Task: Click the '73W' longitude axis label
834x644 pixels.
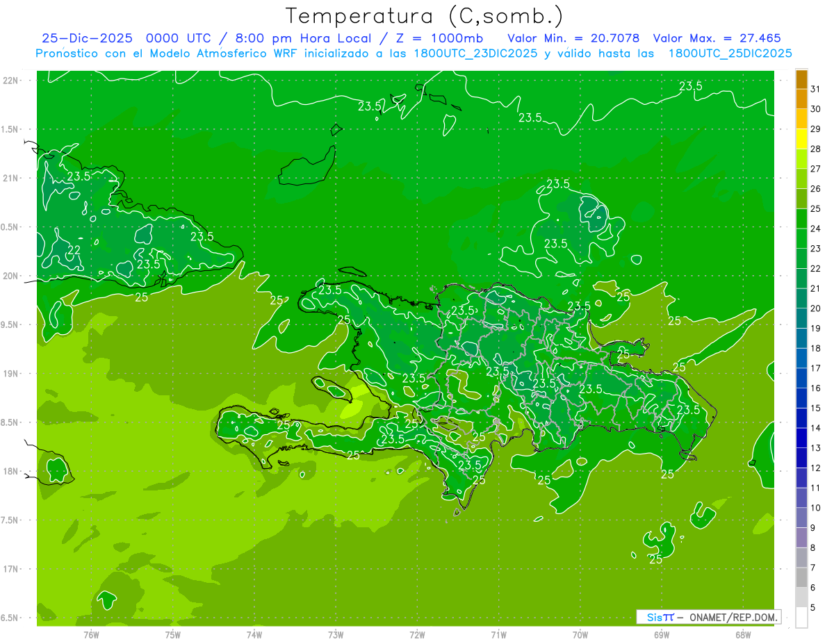Action: click(x=336, y=635)
